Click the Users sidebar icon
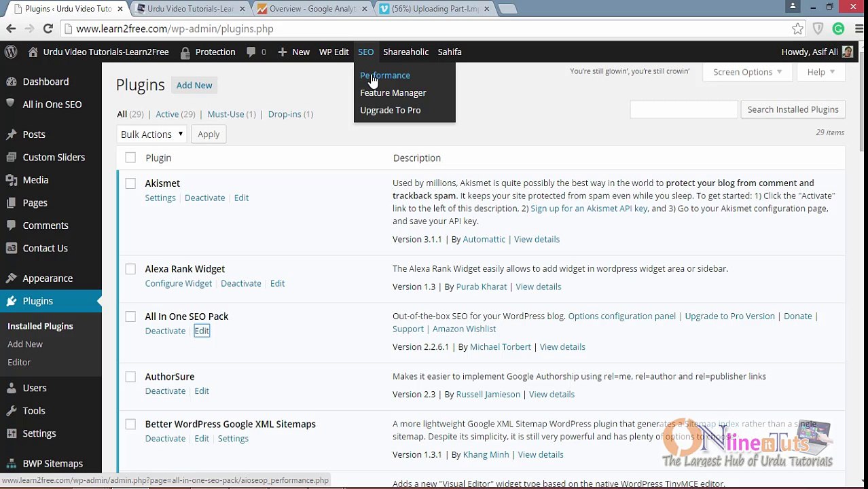This screenshot has height=489, width=868. click(11, 388)
